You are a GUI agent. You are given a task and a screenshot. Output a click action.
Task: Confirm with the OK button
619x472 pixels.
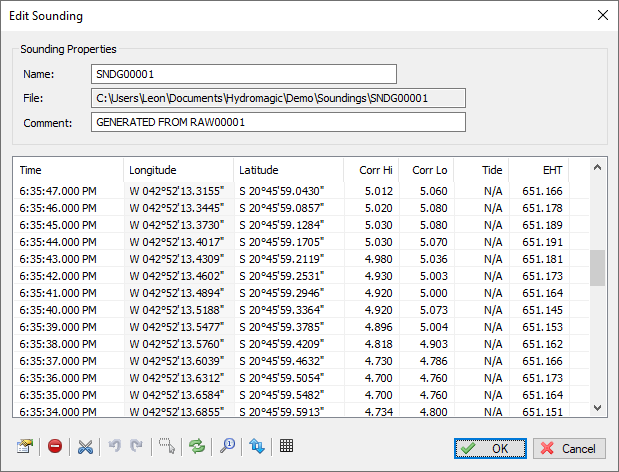click(490, 448)
